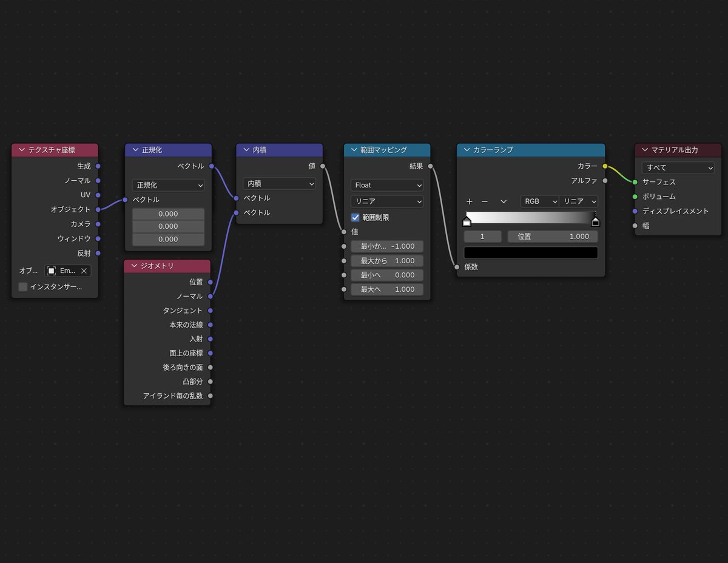The height and width of the screenshot is (563, 728).
Task: Click the 反射 output socket
Action: (x=98, y=253)
